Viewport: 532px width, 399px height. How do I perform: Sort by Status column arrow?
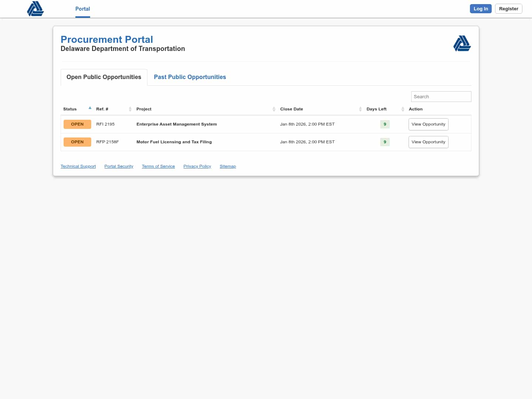coord(90,108)
